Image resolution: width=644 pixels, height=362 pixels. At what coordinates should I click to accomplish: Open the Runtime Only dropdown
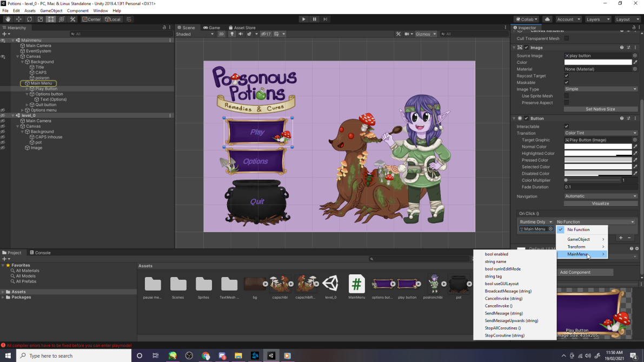click(535, 222)
